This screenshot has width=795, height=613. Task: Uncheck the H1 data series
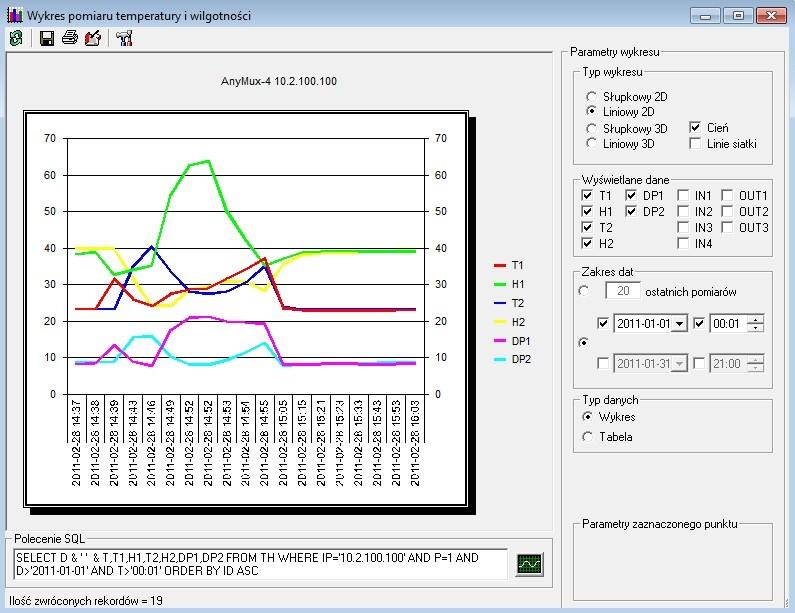tap(587, 211)
